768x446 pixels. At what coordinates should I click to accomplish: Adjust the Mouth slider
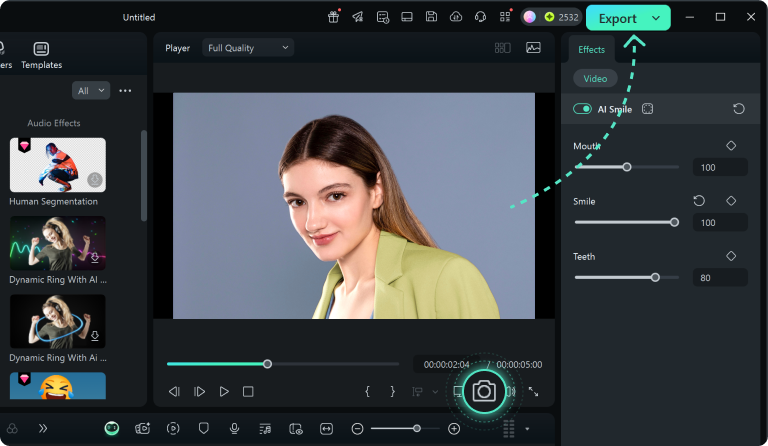[x=627, y=167]
